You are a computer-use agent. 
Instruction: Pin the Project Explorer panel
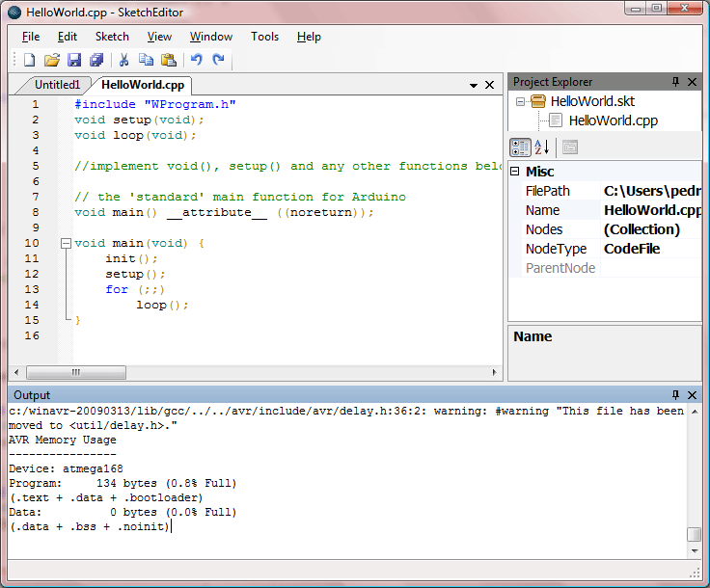click(675, 82)
